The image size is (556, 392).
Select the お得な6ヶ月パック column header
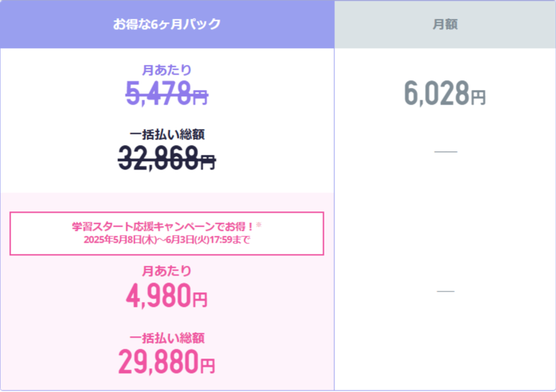(x=167, y=24)
